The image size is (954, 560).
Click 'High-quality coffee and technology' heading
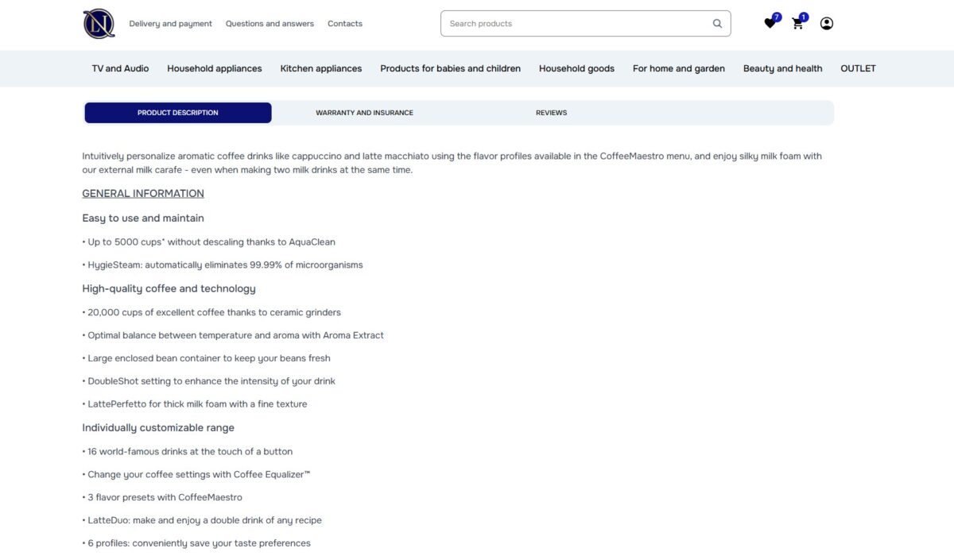(169, 288)
